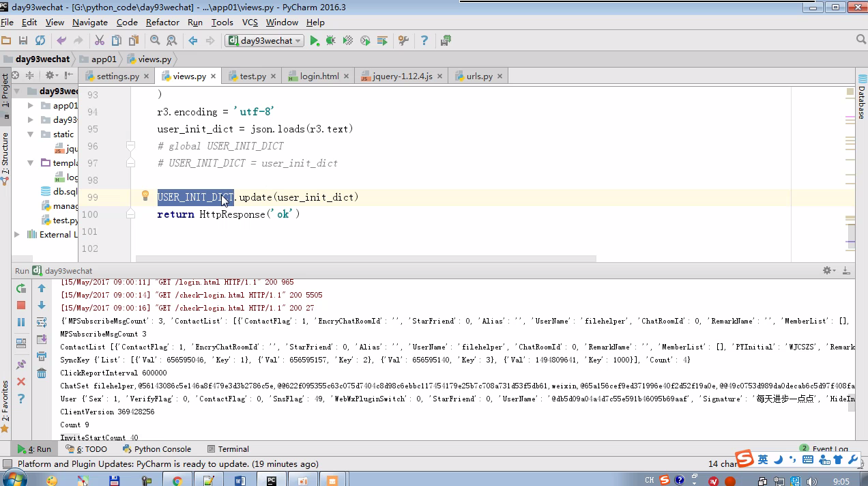Rerun day93wechat in Run panel

(x=21, y=289)
